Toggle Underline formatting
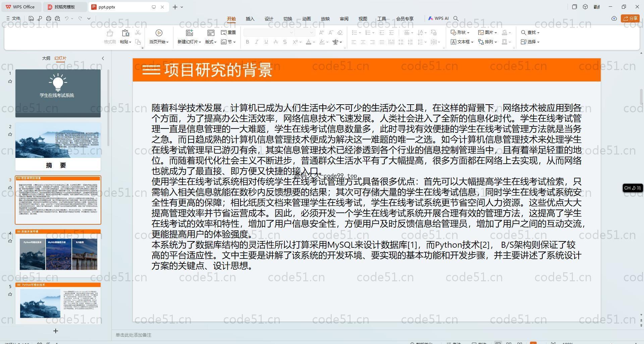 [x=266, y=42]
